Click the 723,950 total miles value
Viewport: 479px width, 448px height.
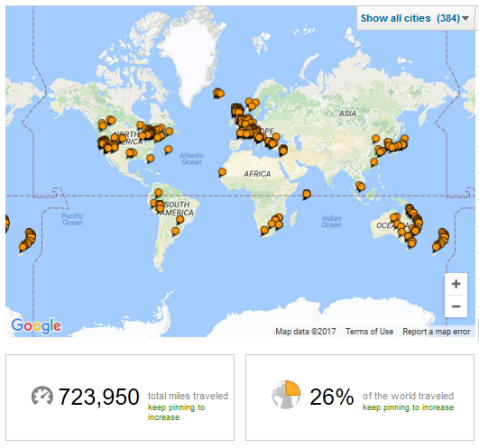[x=98, y=397]
